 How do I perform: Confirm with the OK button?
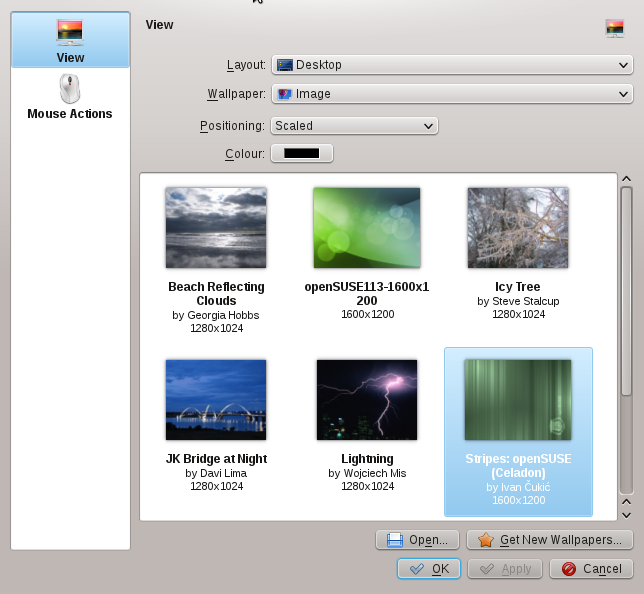tap(429, 569)
